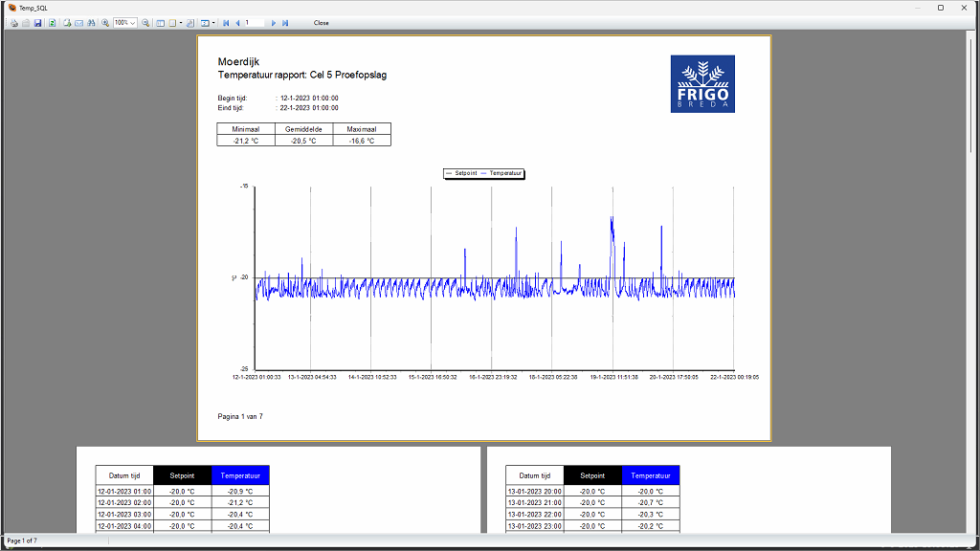Click the '15-1-2023 16:50:32' axis label
This screenshot has height=551, width=980.
tap(433, 377)
